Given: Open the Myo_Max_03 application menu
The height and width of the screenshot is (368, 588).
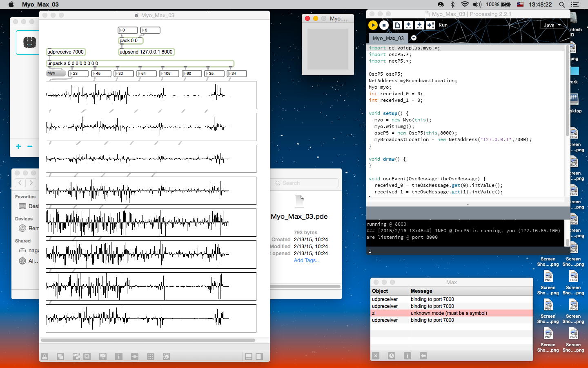Looking at the screenshot, I should tap(40, 4).
